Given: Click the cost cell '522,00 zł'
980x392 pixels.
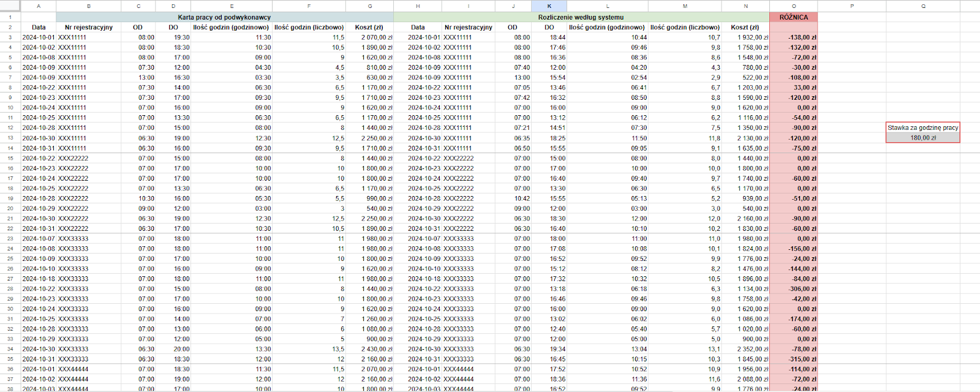Looking at the screenshot, I should tap(745, 78).
